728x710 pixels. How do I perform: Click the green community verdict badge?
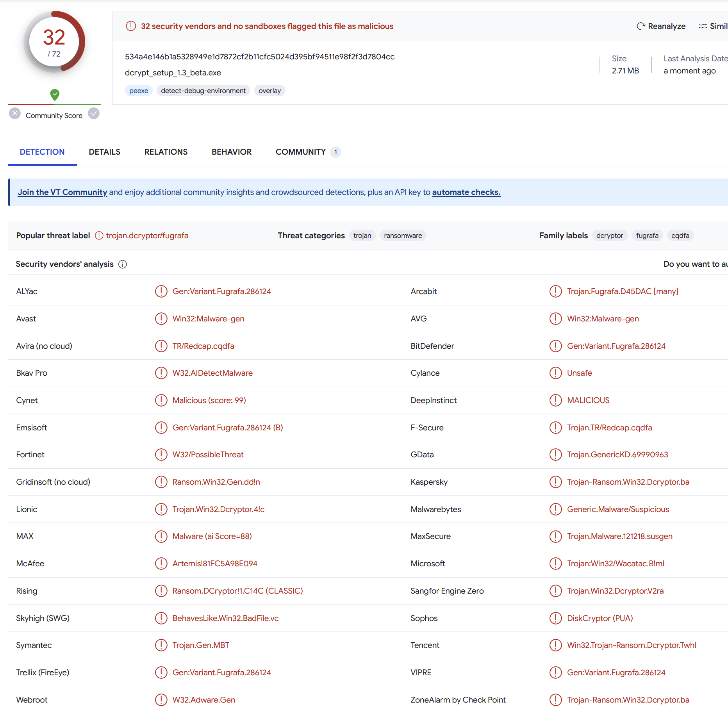tap(54, 95)
